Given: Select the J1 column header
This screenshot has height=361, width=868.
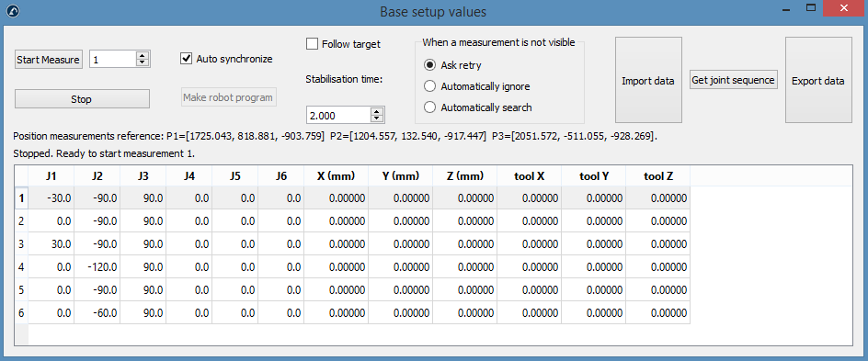Looking at the screenshot, I should coord(51,176).
